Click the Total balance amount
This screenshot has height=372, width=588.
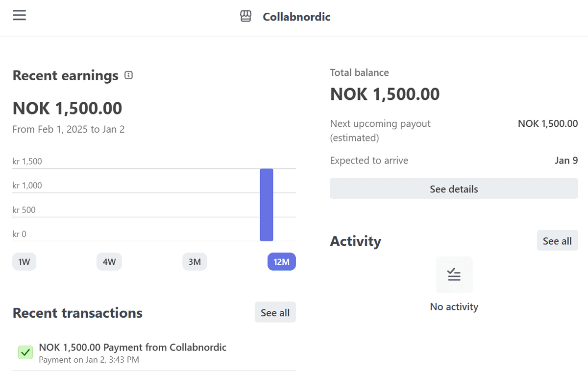pos(385,93)
